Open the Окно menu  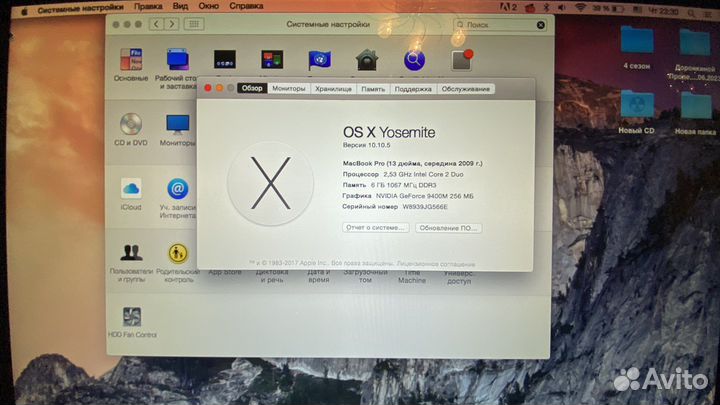tap(208, 6)
